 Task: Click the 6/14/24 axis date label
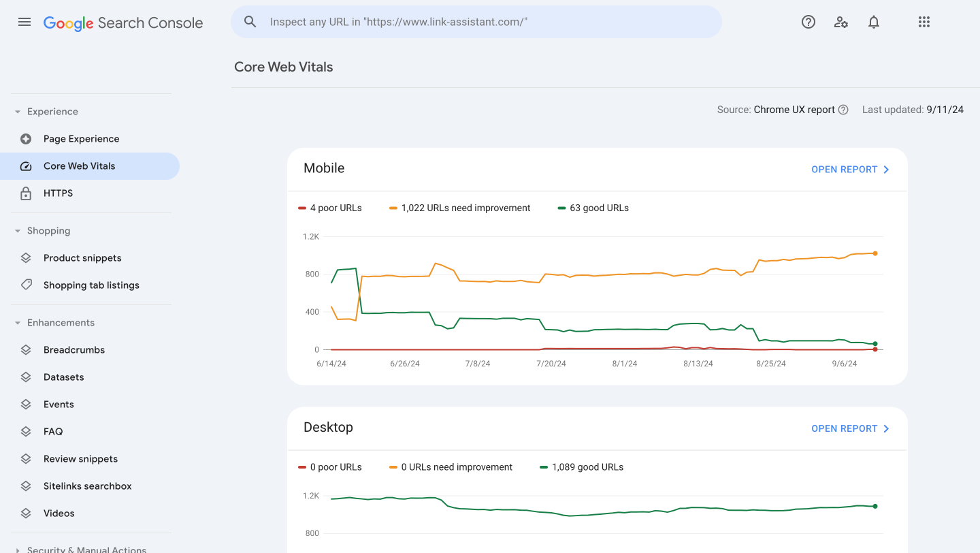tap(331, 364)
